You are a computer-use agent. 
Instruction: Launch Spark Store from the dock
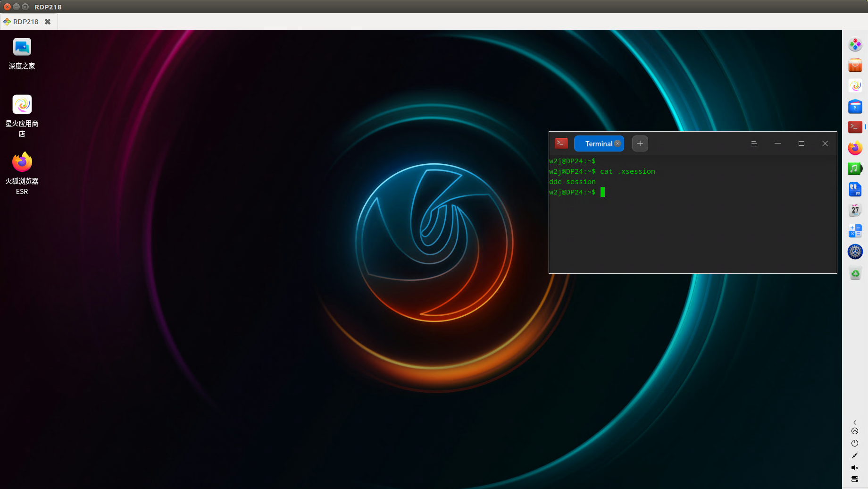click(x=855, y=85)
